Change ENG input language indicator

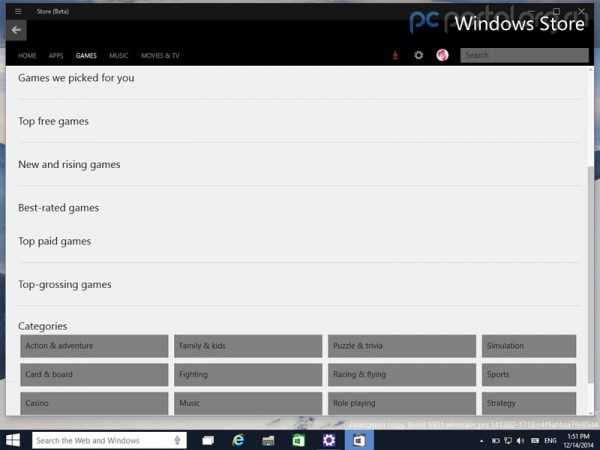[x=550, y=441]
